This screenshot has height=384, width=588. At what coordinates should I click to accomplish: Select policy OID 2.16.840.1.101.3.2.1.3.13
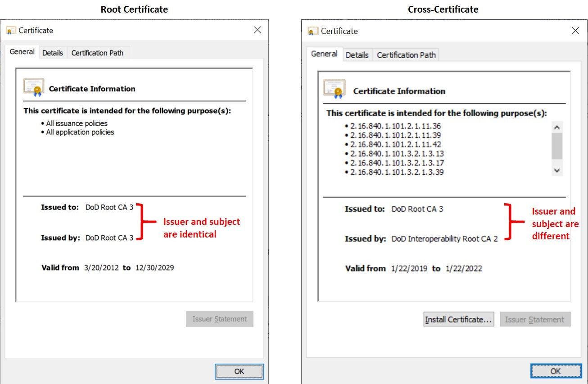tap(397, 154)
